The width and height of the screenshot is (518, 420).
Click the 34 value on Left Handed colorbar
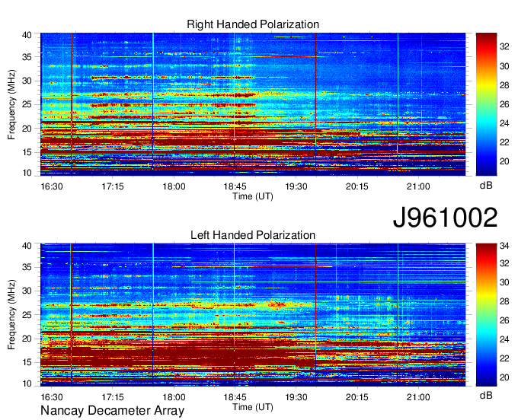point(504,246)
